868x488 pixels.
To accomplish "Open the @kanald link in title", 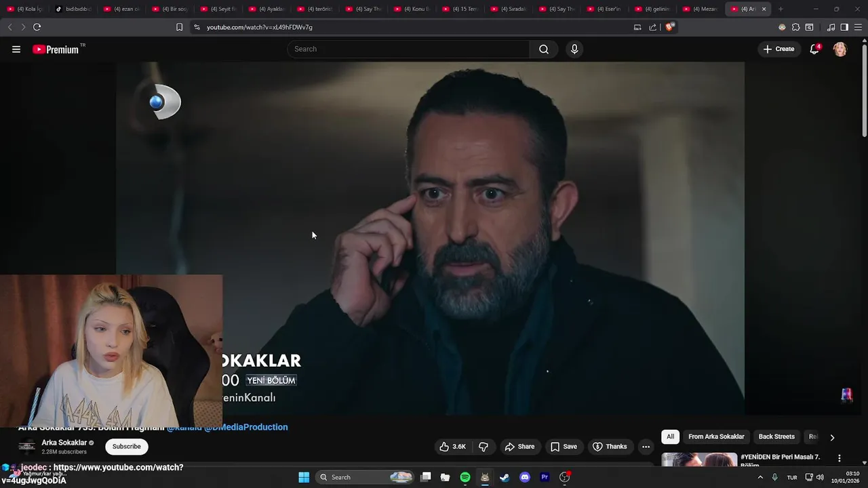I will (x=184, y=427).
